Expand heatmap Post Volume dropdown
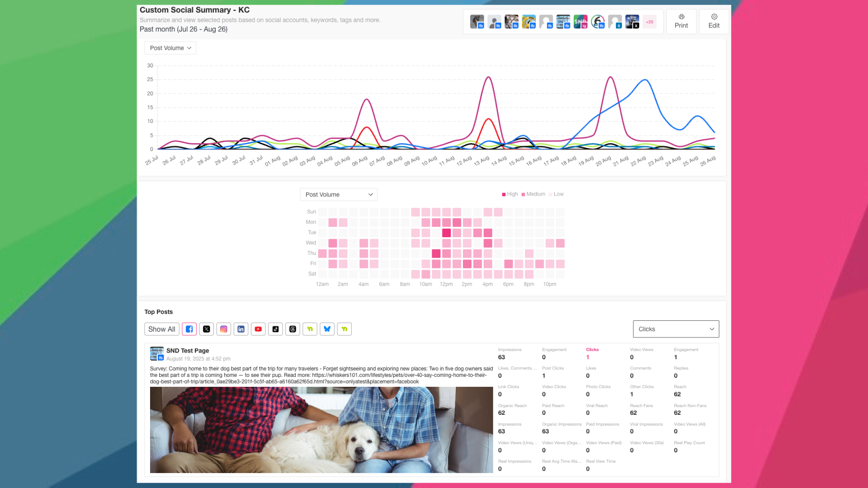Viewport: 868px width, 488px height. pos(339,195)
